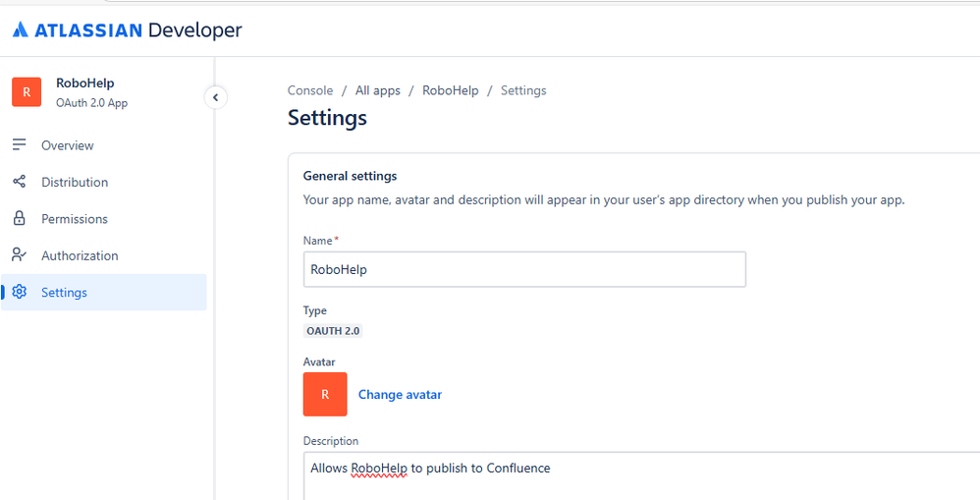Click the Description text area
This screenshot has width=980, height=500.
click(x=638, y=476)
